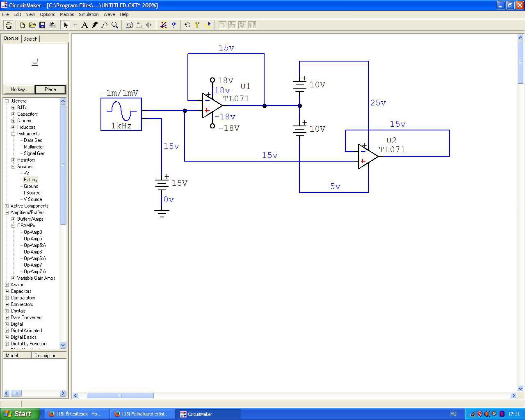Expand the Capacitors group under General

[14, 114]
